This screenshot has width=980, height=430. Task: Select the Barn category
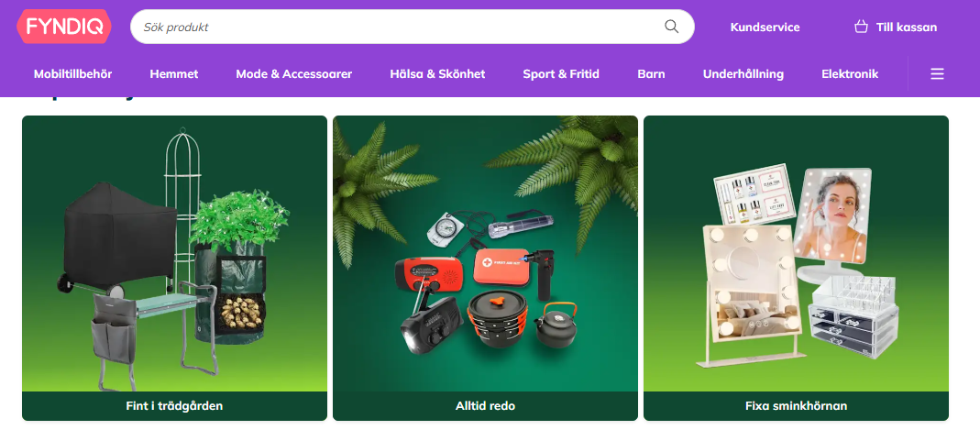[x=651, y=74]
